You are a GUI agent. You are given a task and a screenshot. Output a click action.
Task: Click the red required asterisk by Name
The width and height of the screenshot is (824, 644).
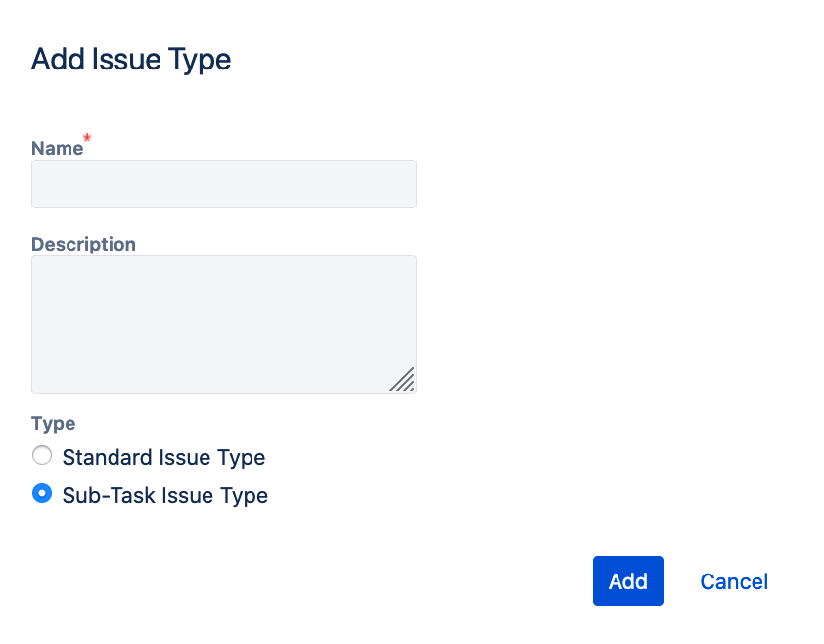(x=87, y=139)
